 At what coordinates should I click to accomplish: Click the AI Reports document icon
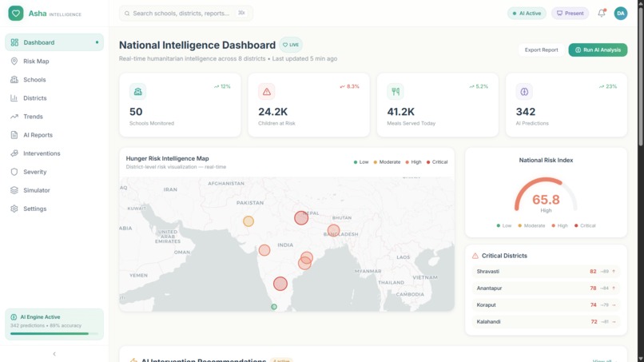point(14,135)
